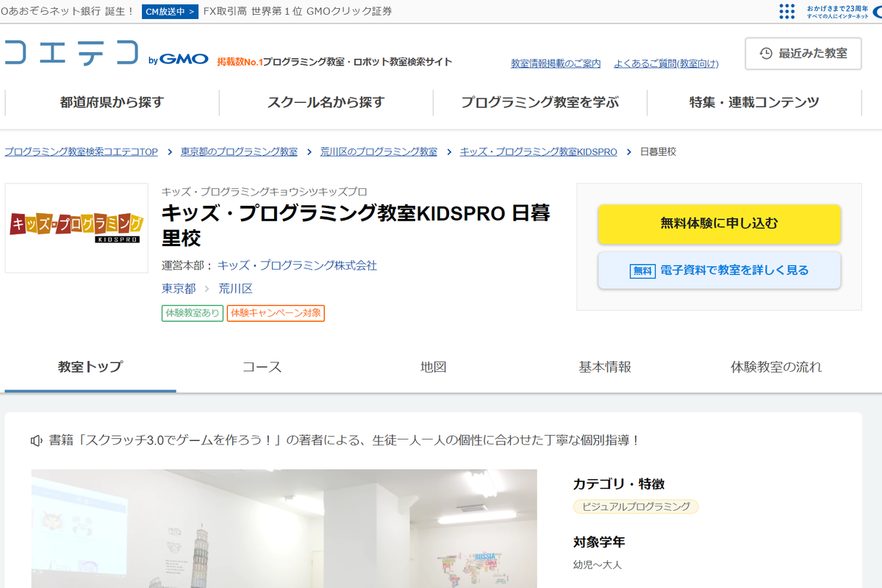Image resolution: width=882 pixels, height=588 pixels.
Task: Go to 東京都のプログラミング教室 breadcrumb
Action: [239, 151]
